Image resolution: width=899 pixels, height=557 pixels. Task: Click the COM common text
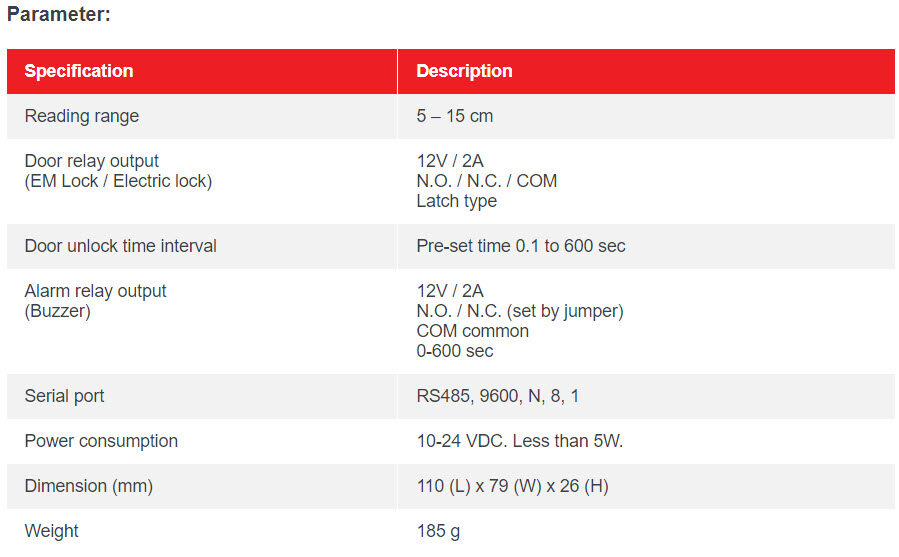473,332
